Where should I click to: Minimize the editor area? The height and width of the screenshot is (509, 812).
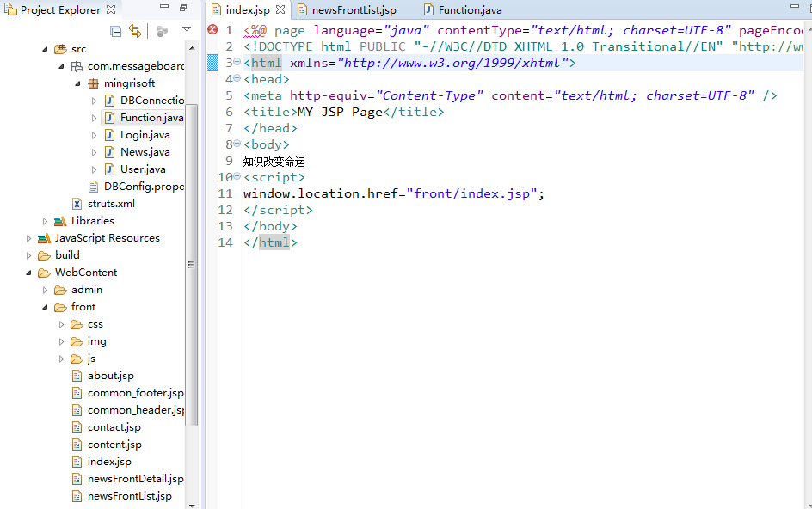[795, 7]
